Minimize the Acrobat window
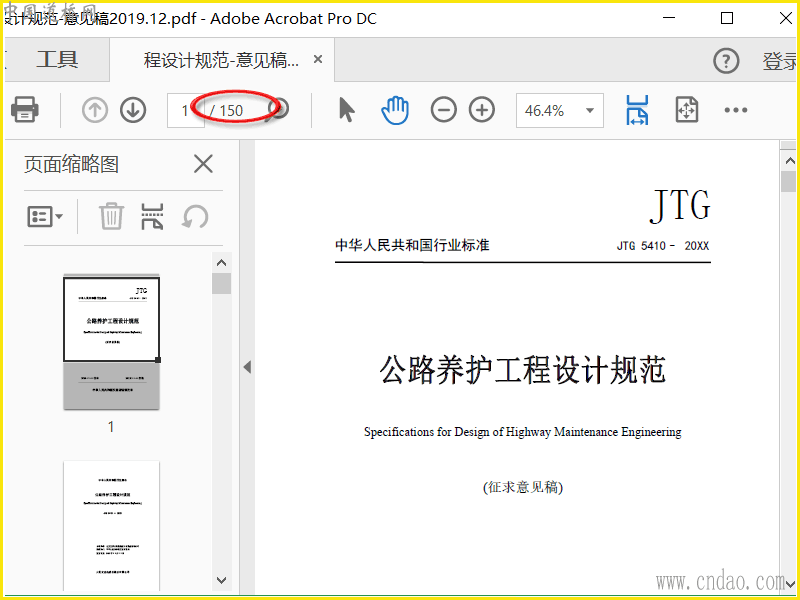Viewport: 800px width, 600px height. [669, 18]
